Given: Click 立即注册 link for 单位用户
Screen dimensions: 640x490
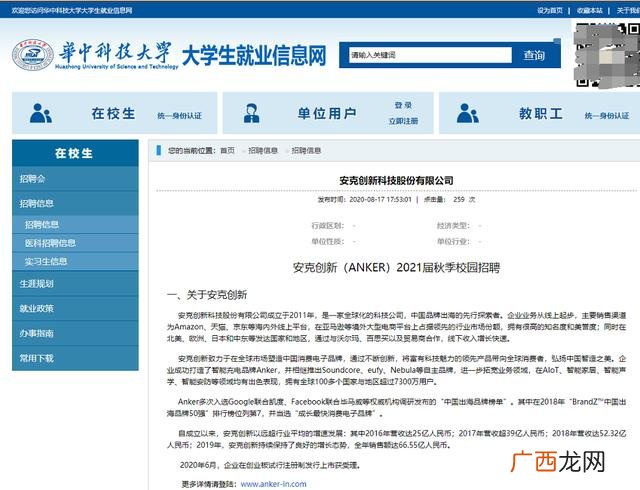Looking at the screenshot, I should tap(403, 121).
